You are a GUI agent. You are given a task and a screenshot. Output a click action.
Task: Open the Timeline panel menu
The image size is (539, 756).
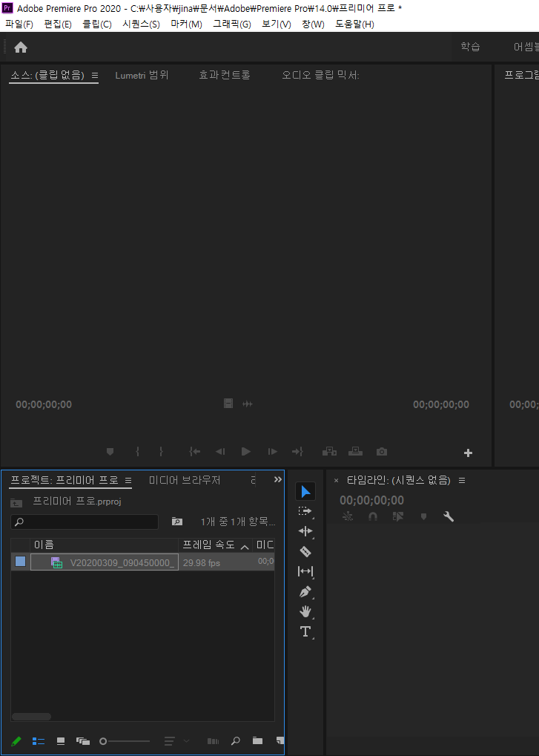pos(462,480)
